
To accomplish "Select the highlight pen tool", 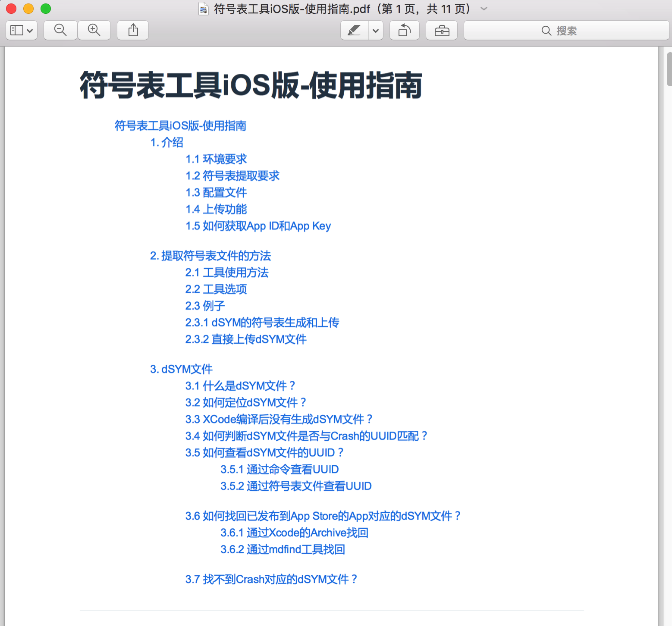I will [354, 30].
